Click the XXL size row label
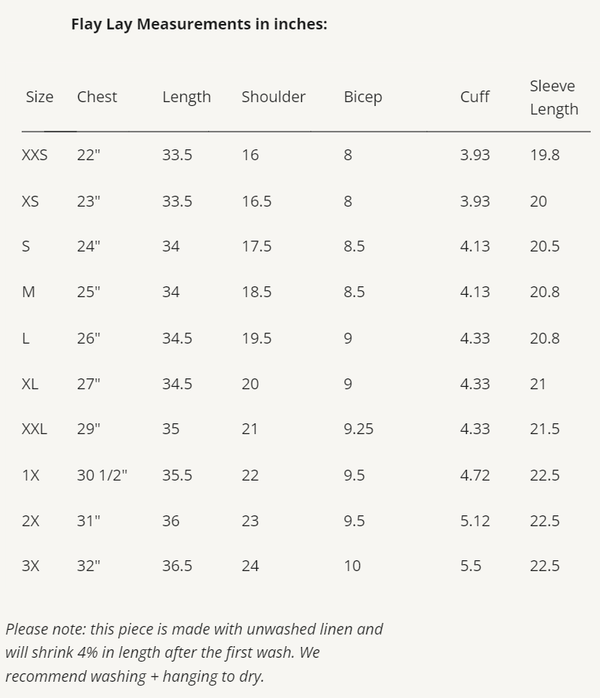Image resolution: width=600 pixels, height=698 pixels. pyautogui.click(x=34, y=429)
